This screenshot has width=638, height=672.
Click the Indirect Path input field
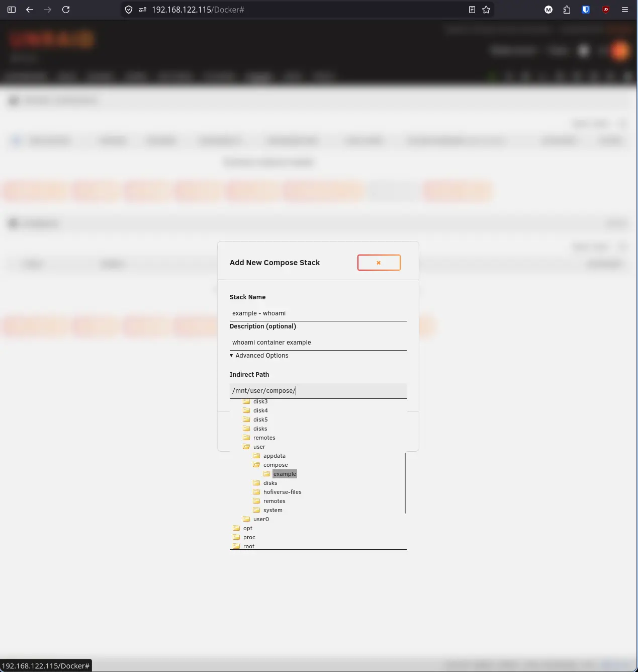[318, 391]
